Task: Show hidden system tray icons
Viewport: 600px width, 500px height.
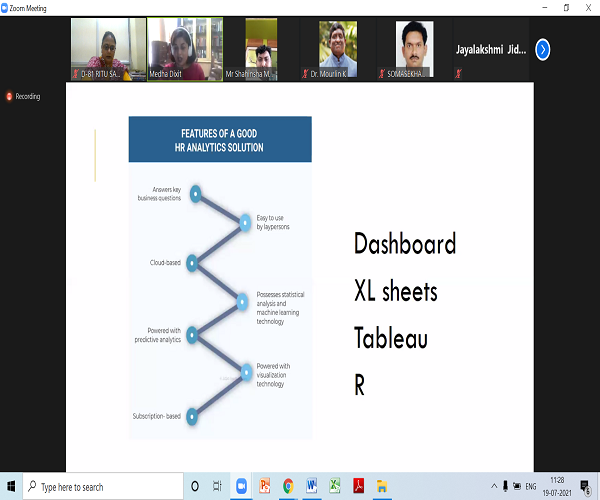Action: tap(494, 486)
